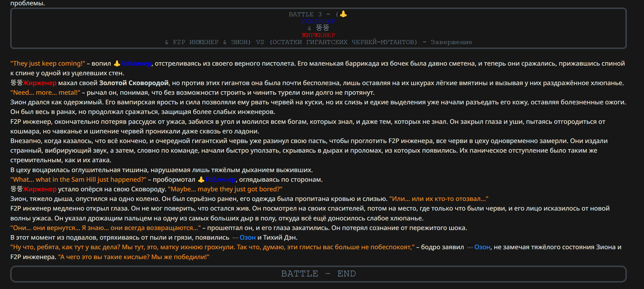Click the word "проблемы." at the top

27,3
